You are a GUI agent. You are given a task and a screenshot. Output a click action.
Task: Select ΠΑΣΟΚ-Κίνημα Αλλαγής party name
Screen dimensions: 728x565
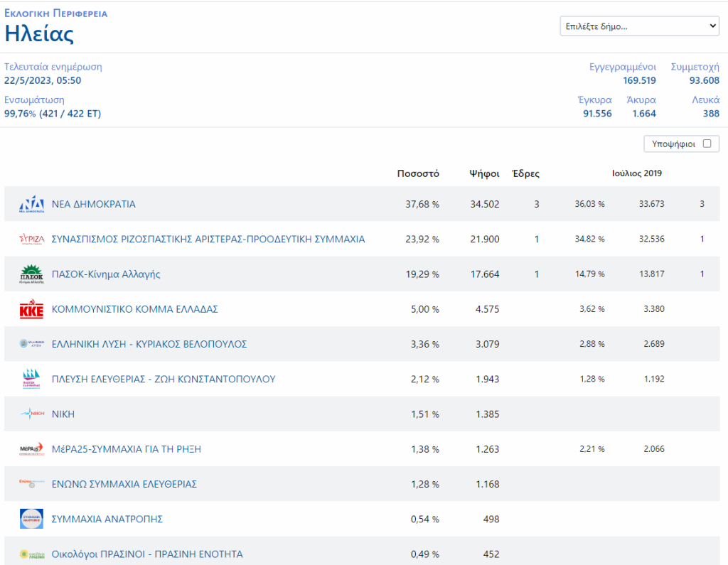click(x=106, y=274)
